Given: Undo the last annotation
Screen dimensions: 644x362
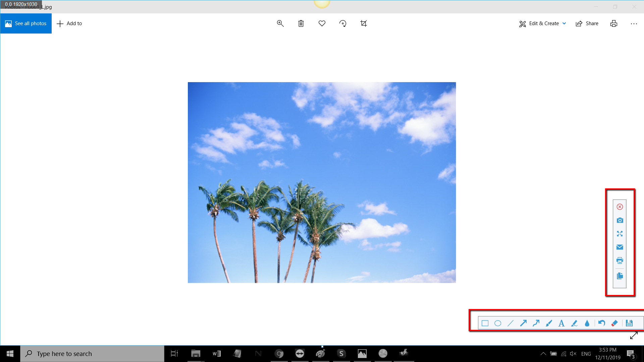Looking at the screenshot, I should (601, 323).
